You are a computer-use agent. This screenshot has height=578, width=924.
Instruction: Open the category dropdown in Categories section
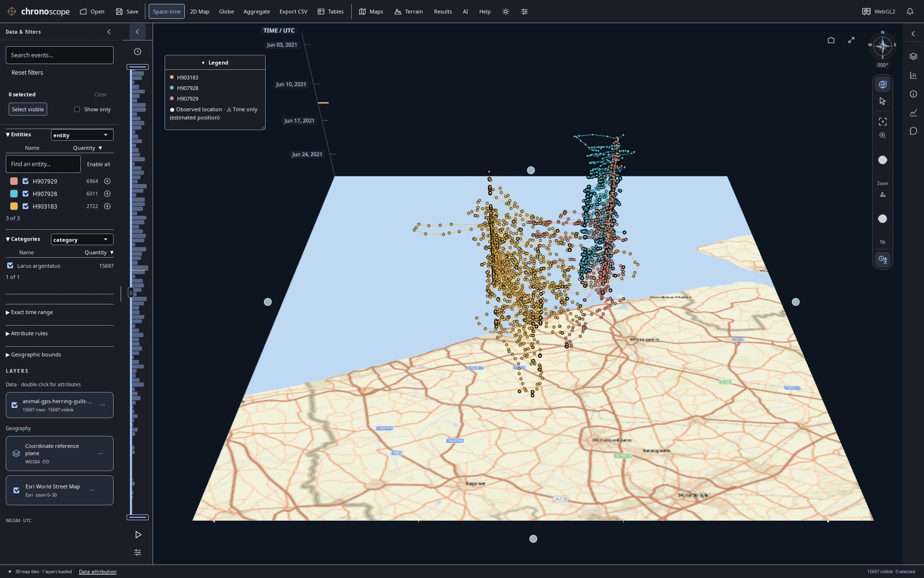82,239
